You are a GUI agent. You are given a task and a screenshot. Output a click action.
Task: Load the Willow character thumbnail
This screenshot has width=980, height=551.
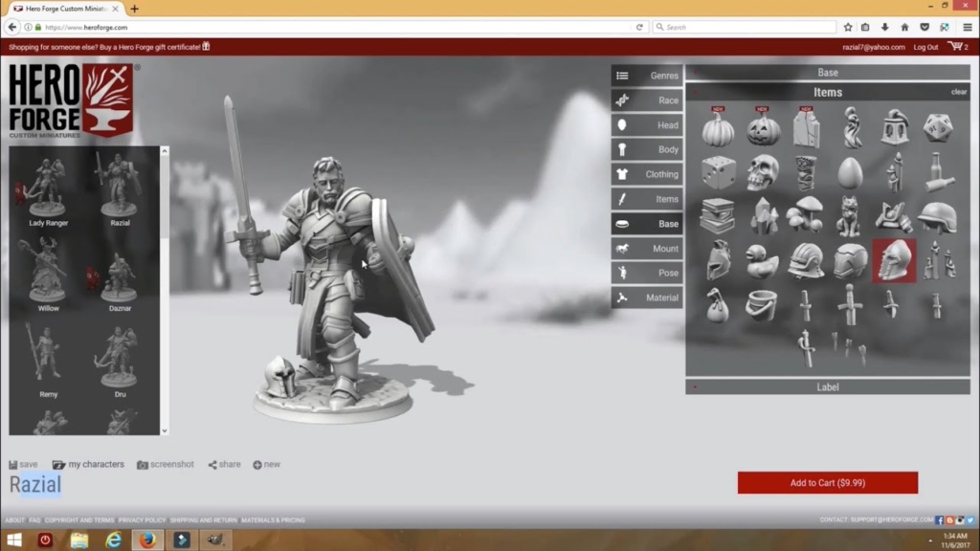tap(48, 275)
